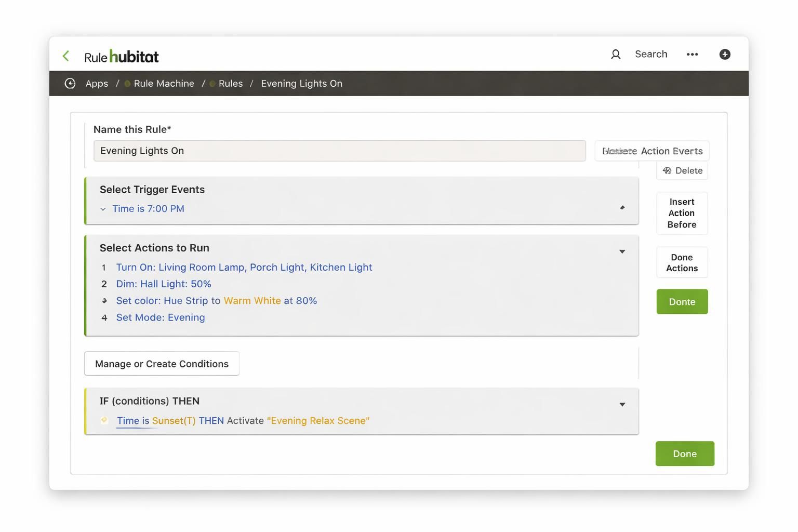The image size is (798, 532).
Task: Edit the Name this Rule text field
Action: pyautogui.click(x=340, y=151)
